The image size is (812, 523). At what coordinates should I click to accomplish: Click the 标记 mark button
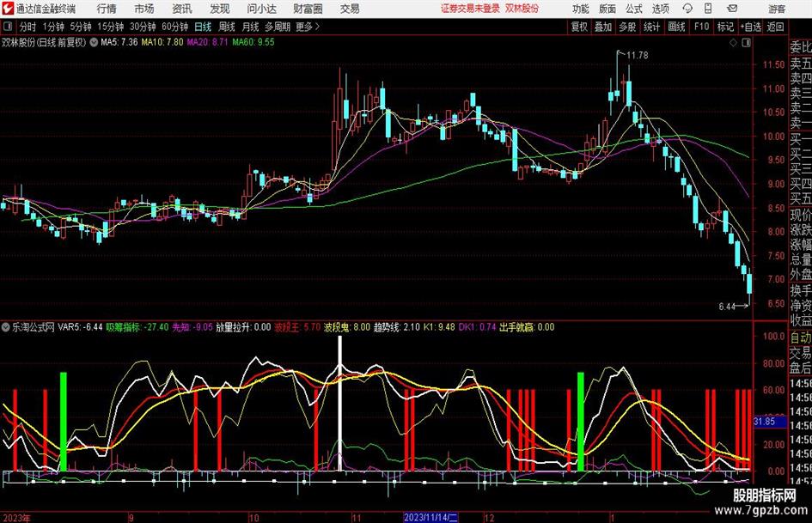click(x=725, y=27)
